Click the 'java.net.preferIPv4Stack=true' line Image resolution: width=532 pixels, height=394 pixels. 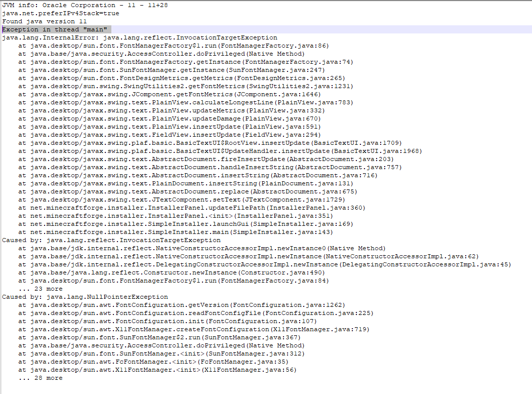click(61, 13)
